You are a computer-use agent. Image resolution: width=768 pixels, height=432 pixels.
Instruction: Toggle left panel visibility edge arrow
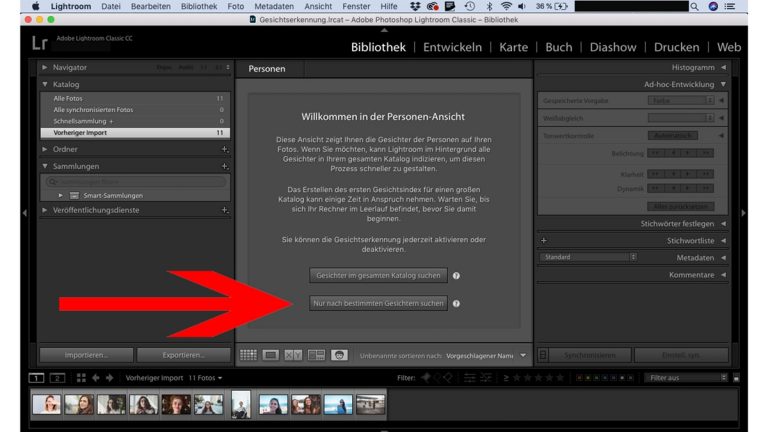tap(25, 213)
